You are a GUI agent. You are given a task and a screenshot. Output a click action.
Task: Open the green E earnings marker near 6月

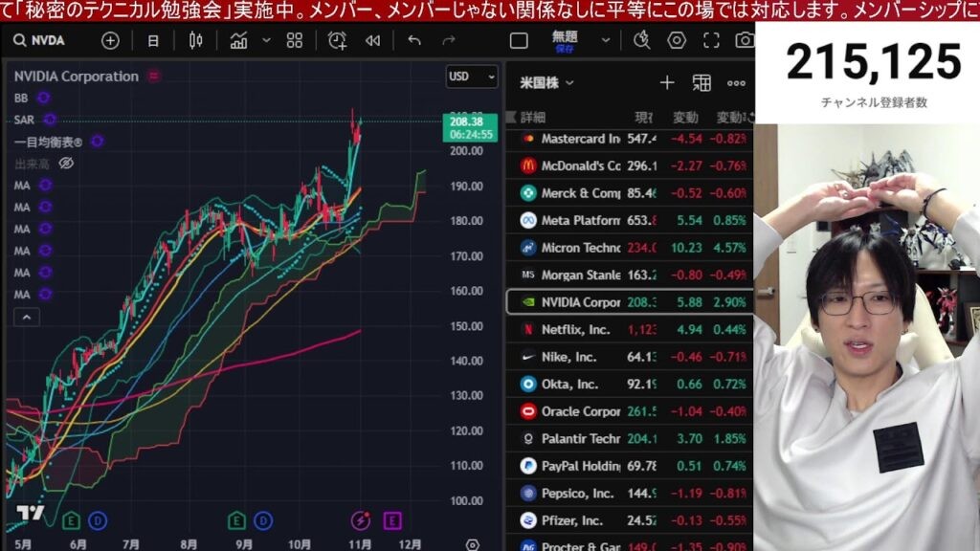coord(71,519)
